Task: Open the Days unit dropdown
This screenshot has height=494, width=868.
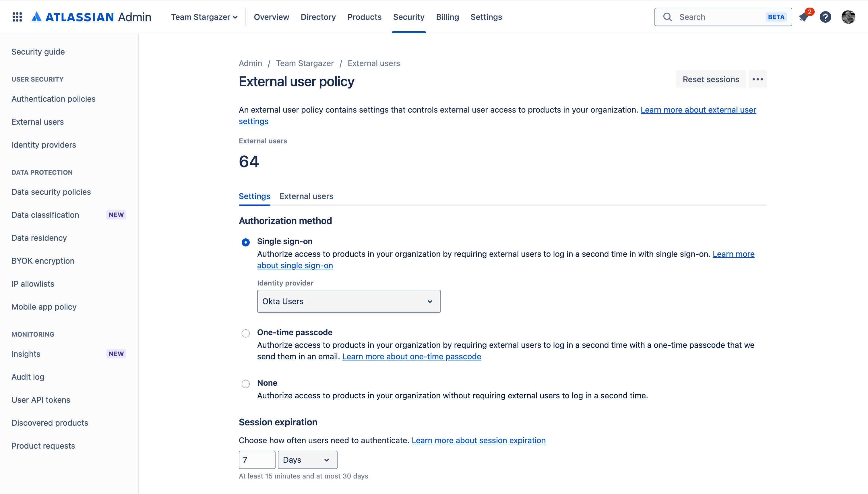Action: tap(307, 460)
